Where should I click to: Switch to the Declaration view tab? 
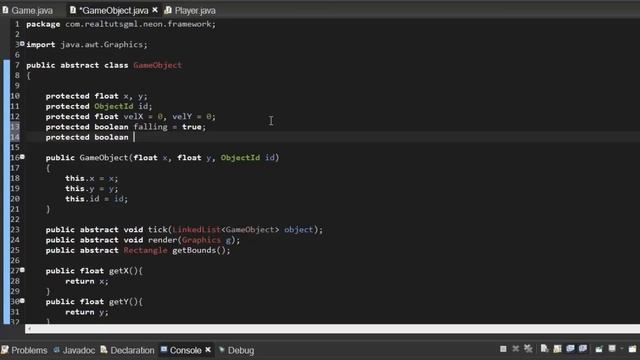tap(127, 350)
